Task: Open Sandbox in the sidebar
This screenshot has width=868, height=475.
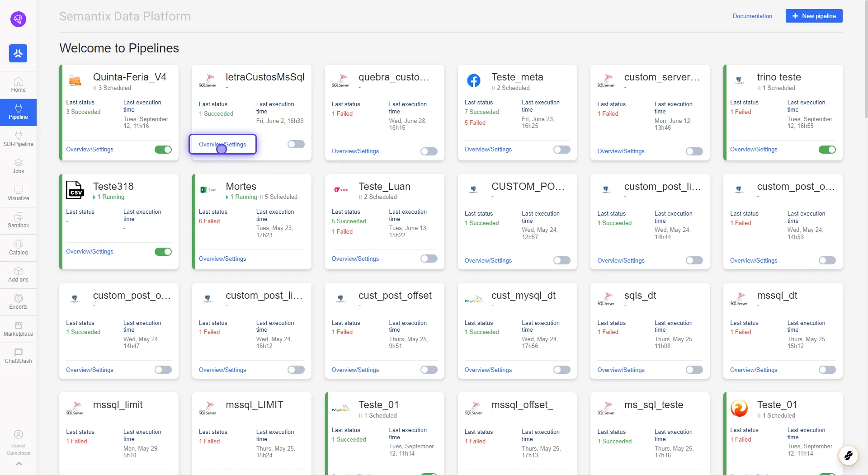Action: pyautogui.click(x=18, y=221)
